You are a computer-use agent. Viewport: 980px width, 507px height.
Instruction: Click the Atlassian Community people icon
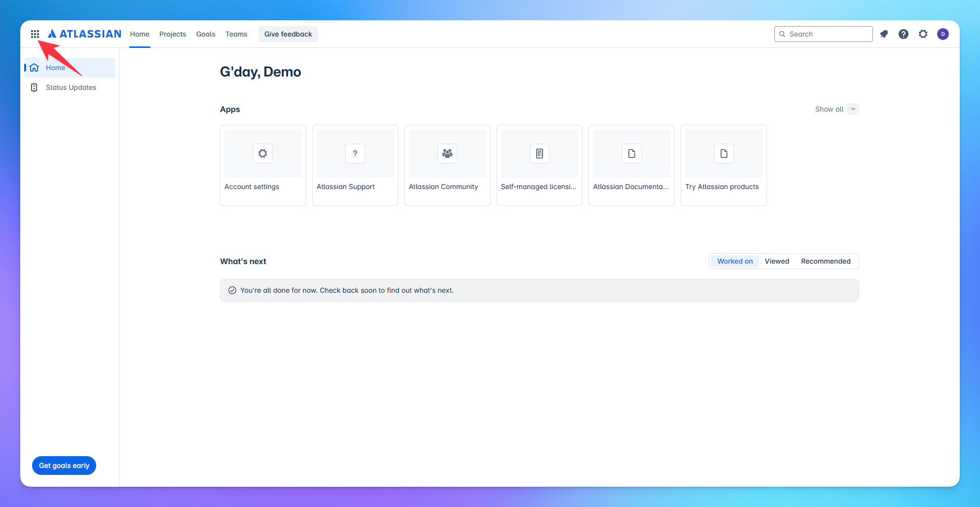(447, 154)
